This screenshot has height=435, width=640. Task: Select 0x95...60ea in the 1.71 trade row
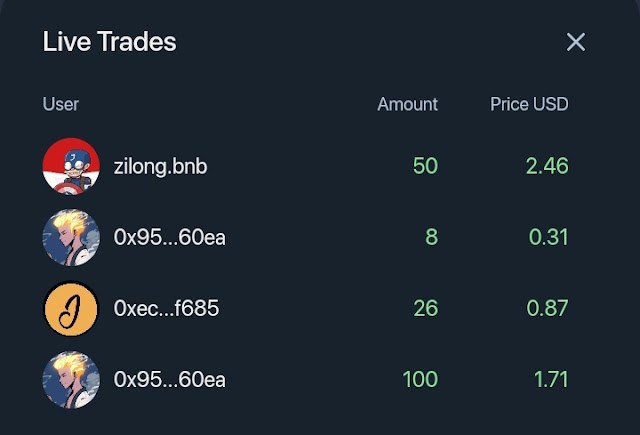click(x=169, y=380)
